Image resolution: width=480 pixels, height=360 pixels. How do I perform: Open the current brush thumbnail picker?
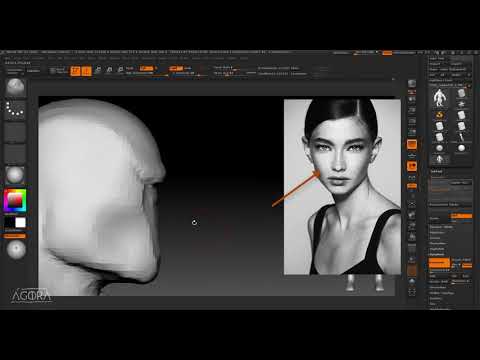click(x=15, y=87)
